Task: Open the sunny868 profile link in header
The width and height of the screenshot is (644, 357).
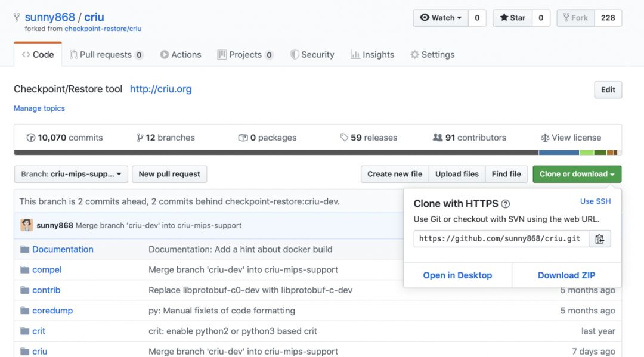Action: point(50,17)
